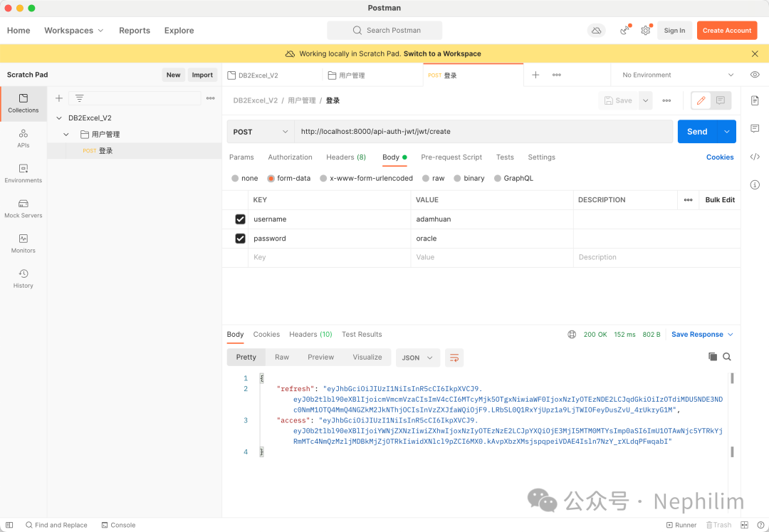
Task: Search within the response body icon
Action: [x=727, y=357]
